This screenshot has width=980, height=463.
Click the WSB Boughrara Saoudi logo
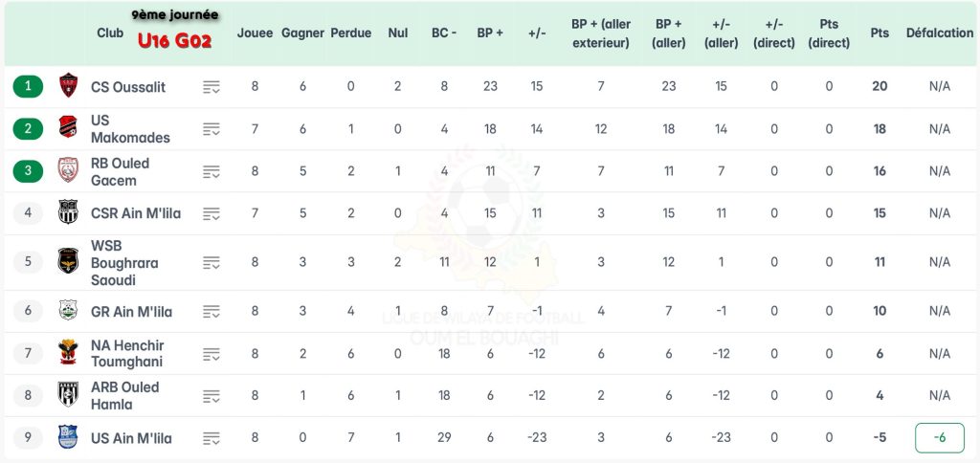(68, 262)
